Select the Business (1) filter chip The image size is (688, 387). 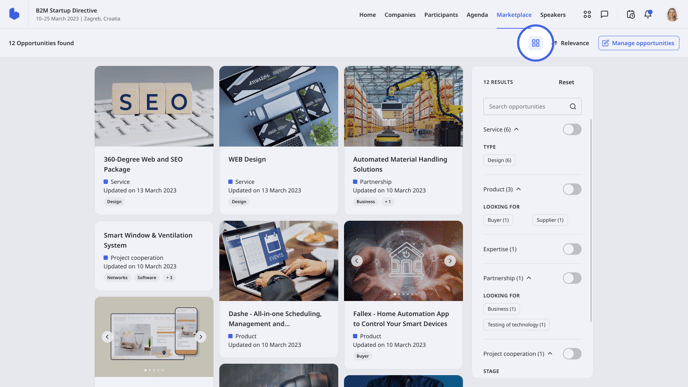pyautogui.click(x=502, y=309)
